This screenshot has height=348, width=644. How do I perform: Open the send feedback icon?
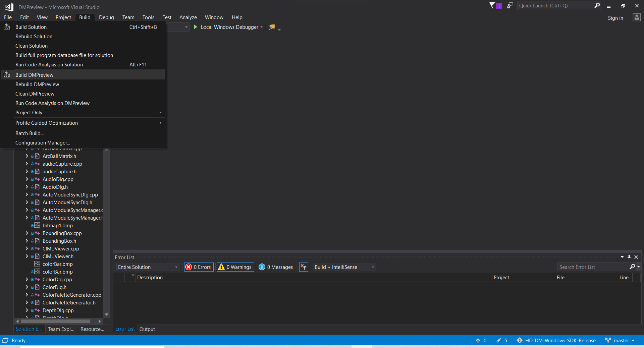click(509, 5)
